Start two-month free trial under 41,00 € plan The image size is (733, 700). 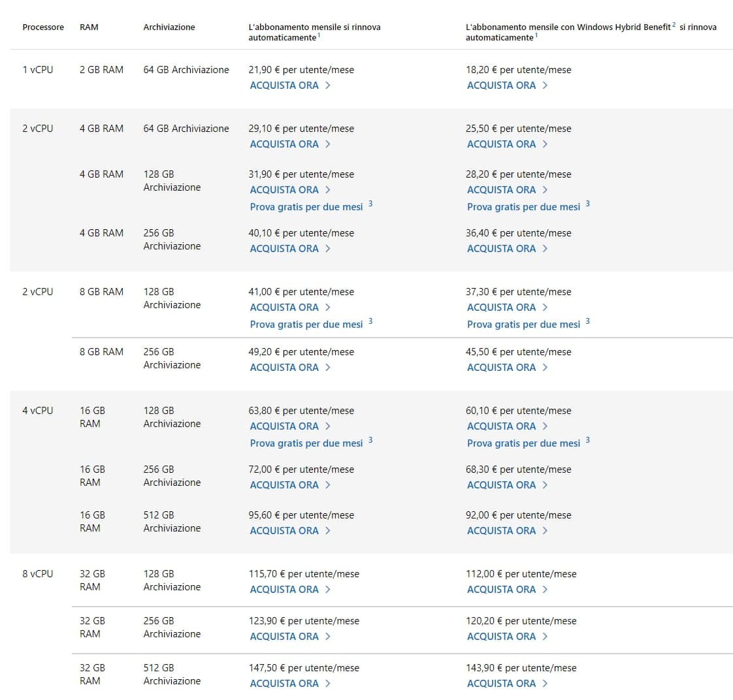pos(306,325)
